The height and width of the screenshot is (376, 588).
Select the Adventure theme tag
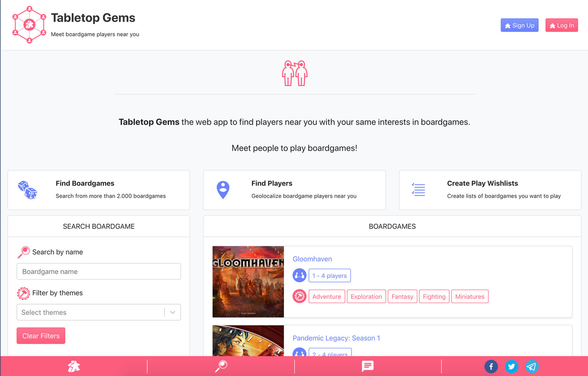coord(327,297)
